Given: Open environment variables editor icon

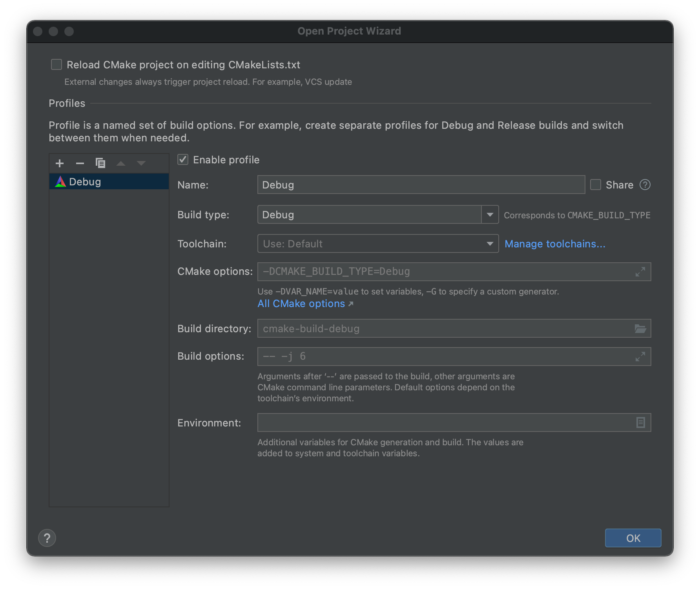Looking at the screenshot, I should click(x=640, y=423).
